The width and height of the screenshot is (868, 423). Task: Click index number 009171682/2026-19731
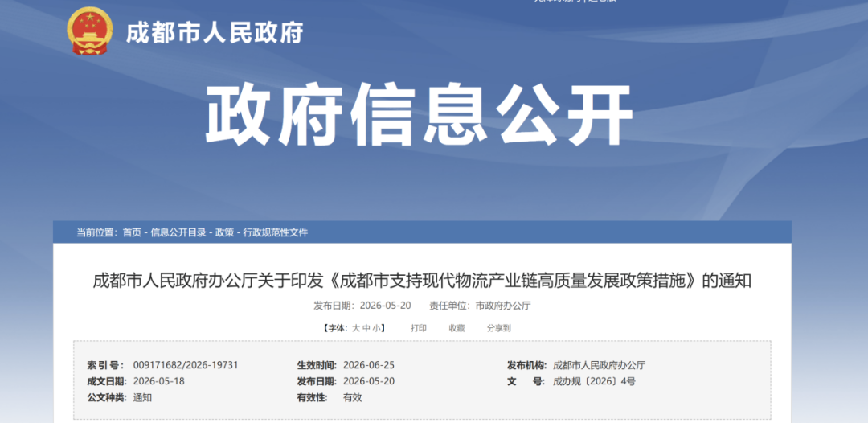[186, 365]
